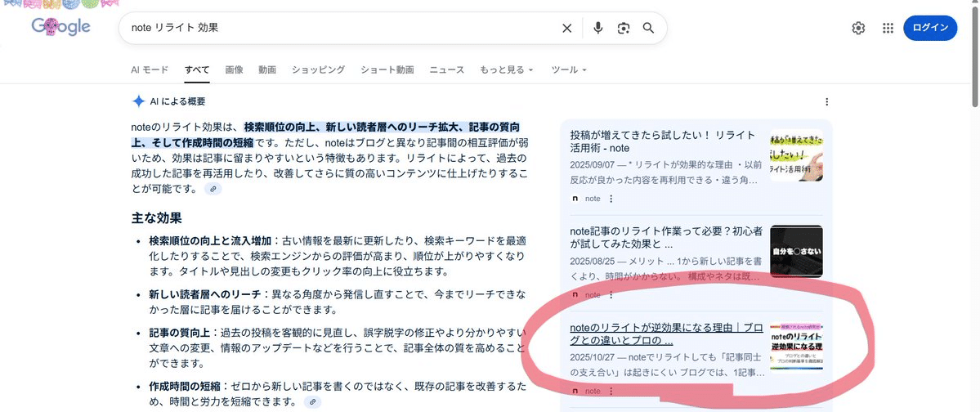Click the dark thumbnail reading 自分を〇さない
Viewport: 980px width, 412px height.
tap(796, 251)
